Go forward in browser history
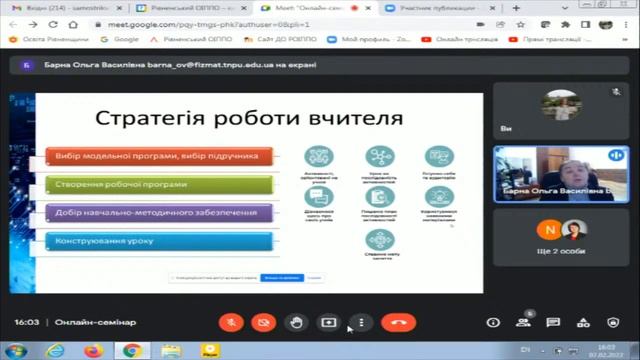Viewport: 640px width, 360px height. pyautogui.click(x=33, y=25)
